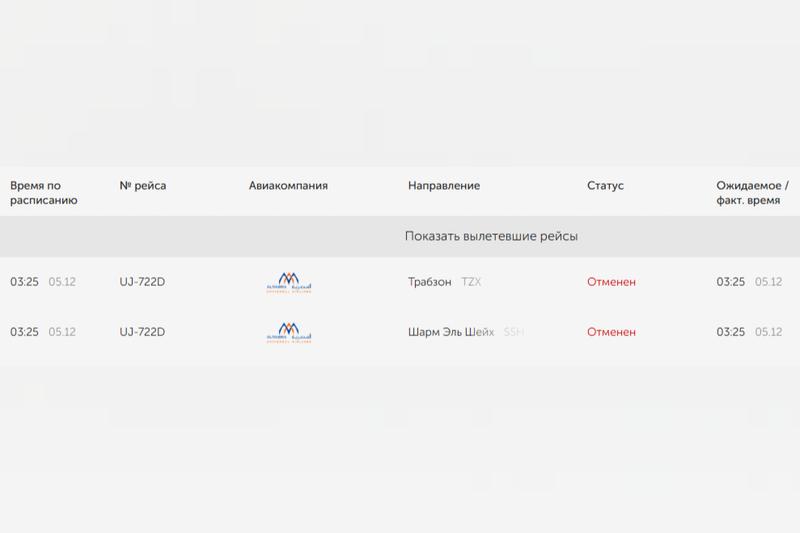The height and width of the screenshot is (533, 800).
Task: Click the Отменен status for the Шарм Эль Шейх flight
Action: 611,332
